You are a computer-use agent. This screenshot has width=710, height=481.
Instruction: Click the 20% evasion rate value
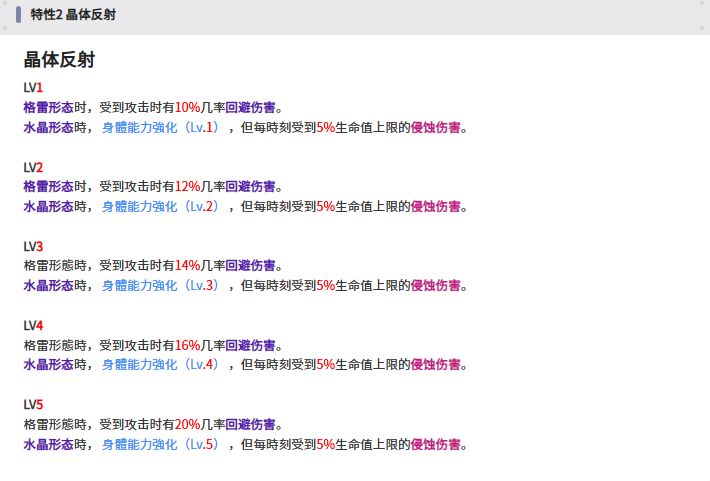pyautogui.click(x=187, y=424)
